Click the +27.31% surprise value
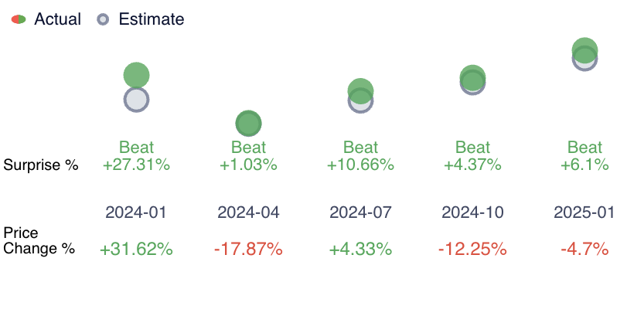This screenshot has height=316, width=644. tap(136, 165)
